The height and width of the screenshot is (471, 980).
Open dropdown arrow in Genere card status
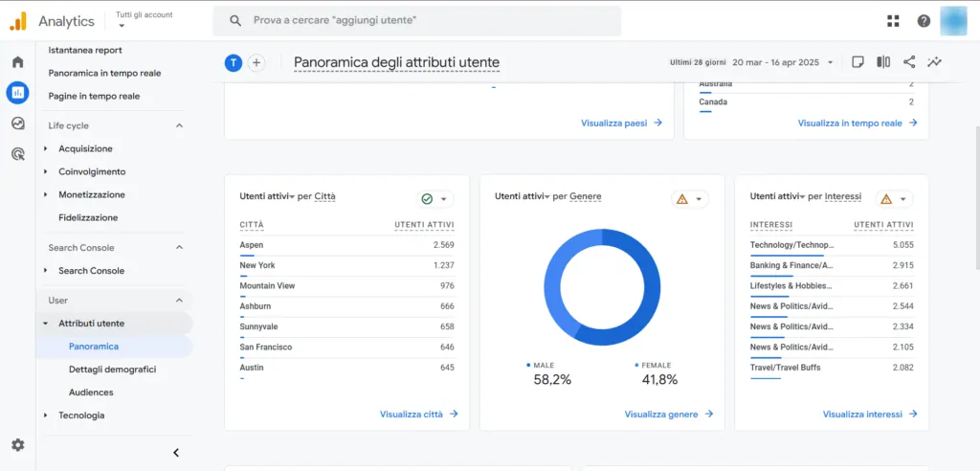(x=699, y=199)
